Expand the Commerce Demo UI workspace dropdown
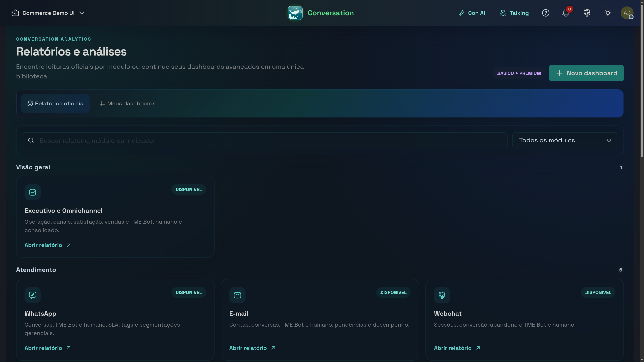This screenshot has width=644, height=362. pos(48,13)
